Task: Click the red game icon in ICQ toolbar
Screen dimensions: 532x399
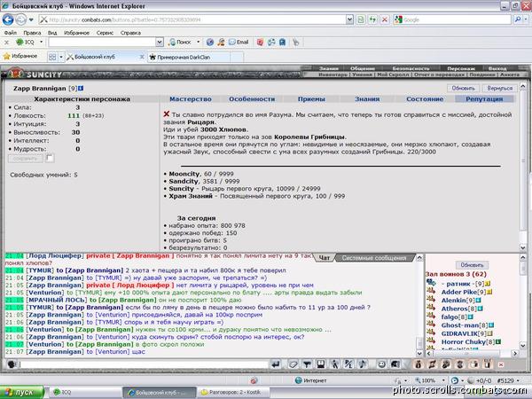Action: tap(260, 42)
